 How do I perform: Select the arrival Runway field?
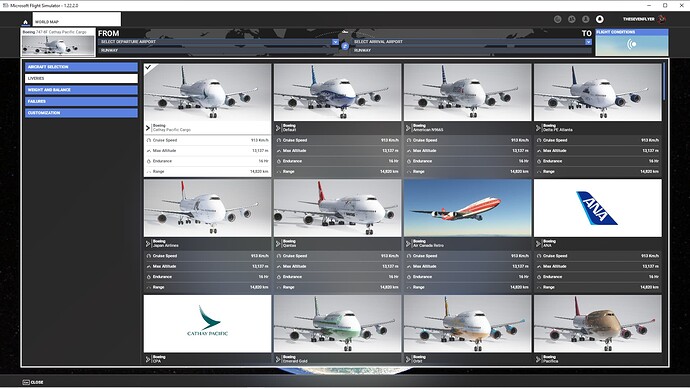pyautogui.click(x=471, y=51)
